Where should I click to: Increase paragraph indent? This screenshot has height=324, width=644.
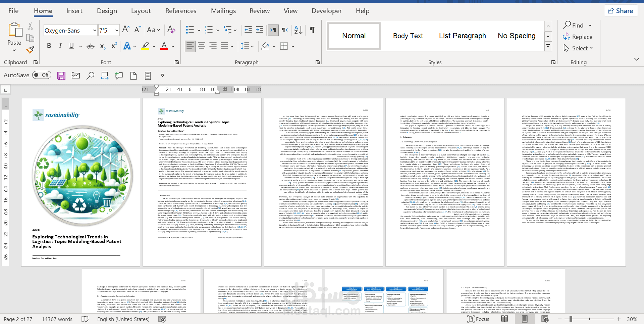[x=260, y=30]
